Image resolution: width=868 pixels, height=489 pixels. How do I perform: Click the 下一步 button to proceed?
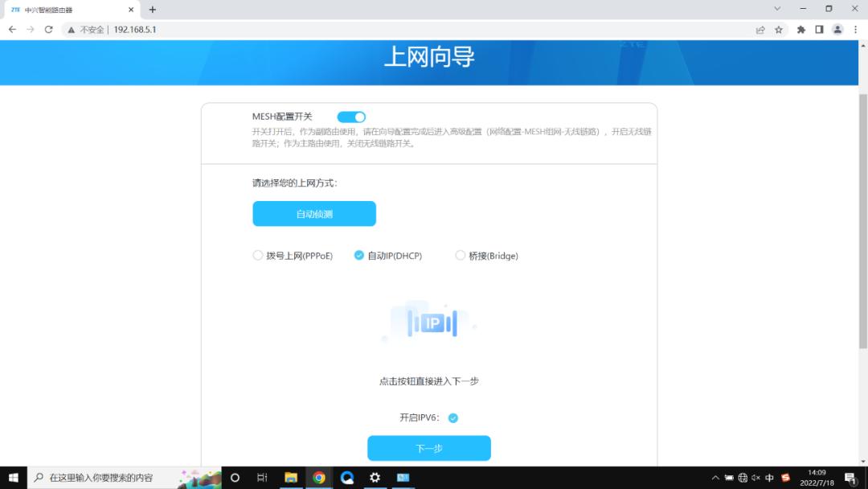[x=428, y=448]
